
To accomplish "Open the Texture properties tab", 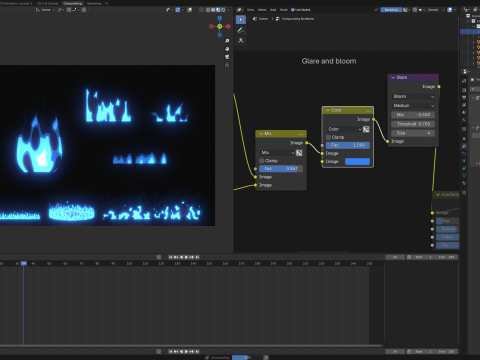I will pyautogui.click(x=464, y=192).
